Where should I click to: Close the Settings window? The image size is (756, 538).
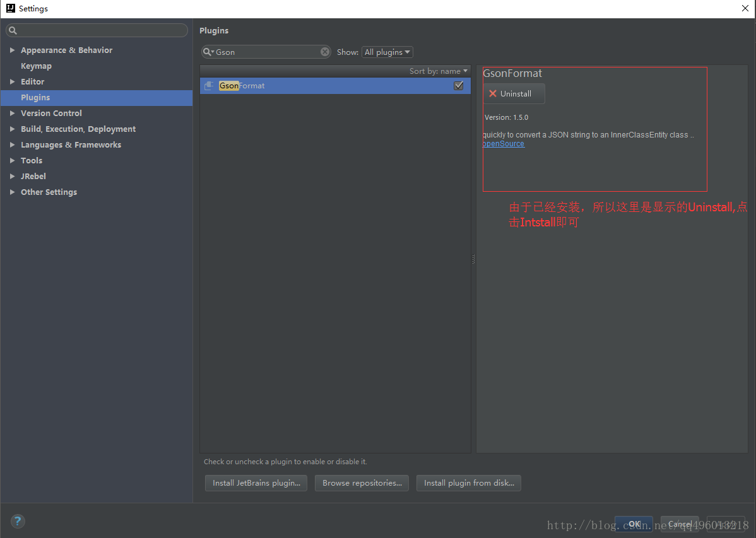745,8
